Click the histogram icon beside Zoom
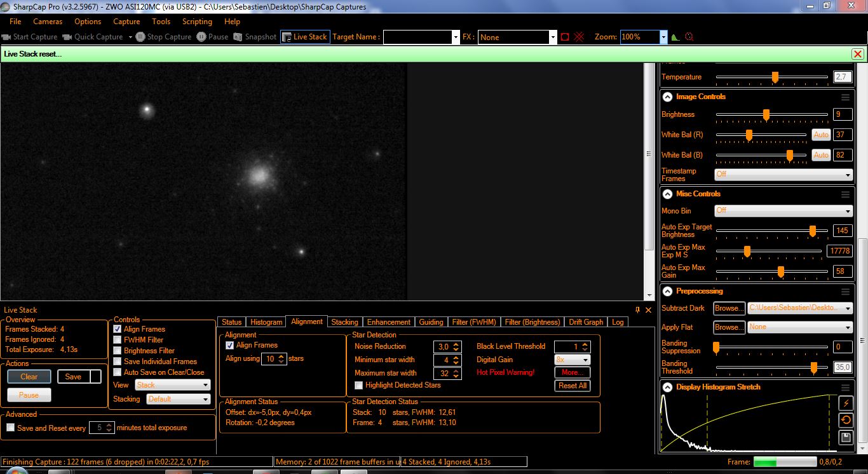Image resolution: width=868 pixels, height=474 pixels. [x=675, y=37]
